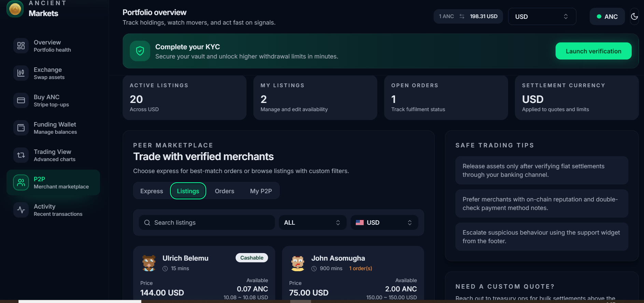Switch to the Express tab
Image resolution: width=644 pixels, height=303 pixels.
pos(152,191)
